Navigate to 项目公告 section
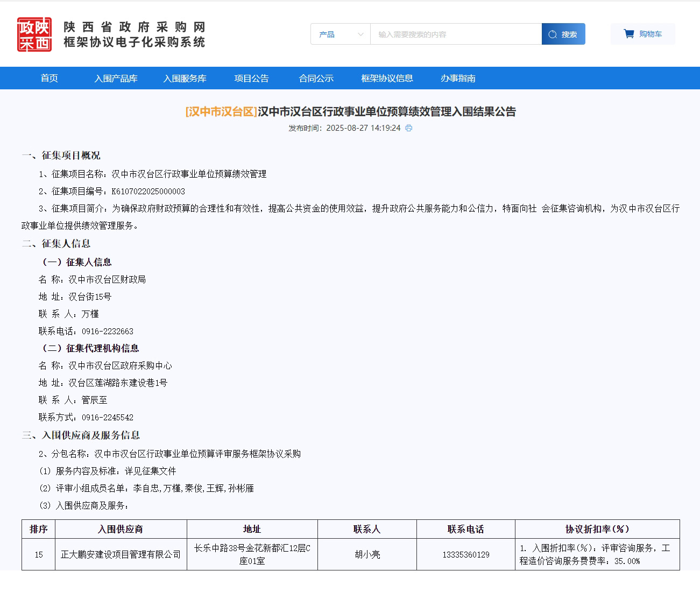 [x=251, y=79]
